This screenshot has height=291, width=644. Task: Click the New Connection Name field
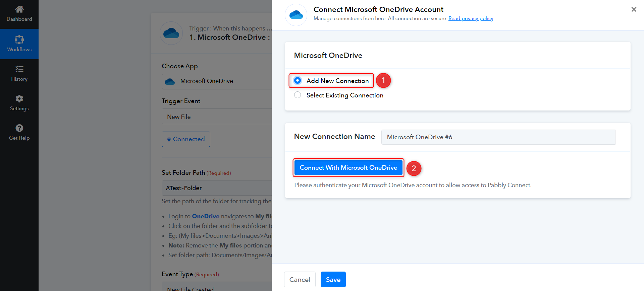(x=498, y=137)
